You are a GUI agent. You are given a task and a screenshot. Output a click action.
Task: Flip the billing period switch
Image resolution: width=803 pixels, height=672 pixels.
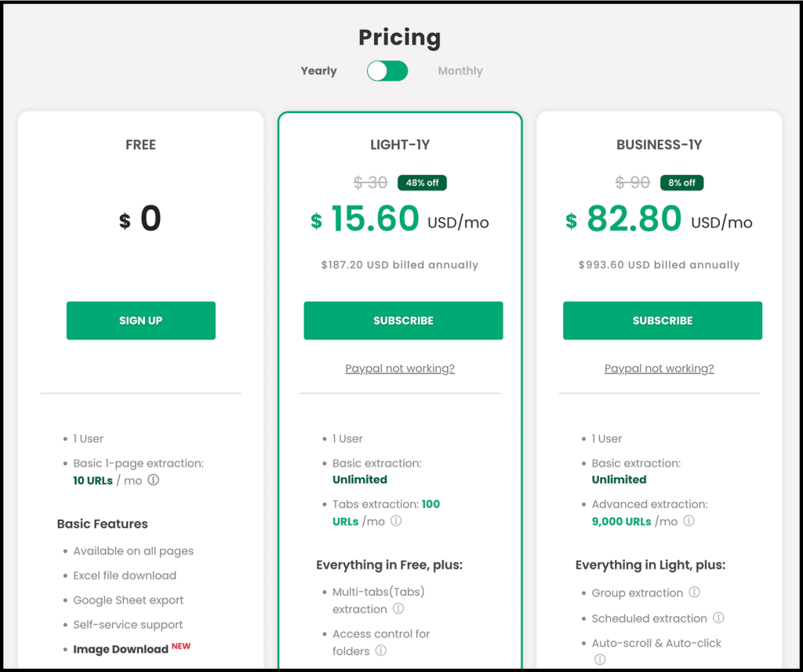tap(387, 71)
